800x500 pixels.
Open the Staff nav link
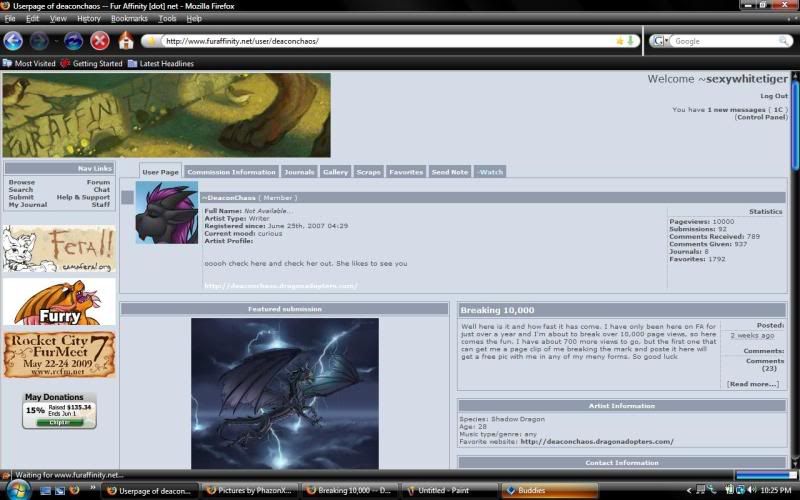point(101,205)
